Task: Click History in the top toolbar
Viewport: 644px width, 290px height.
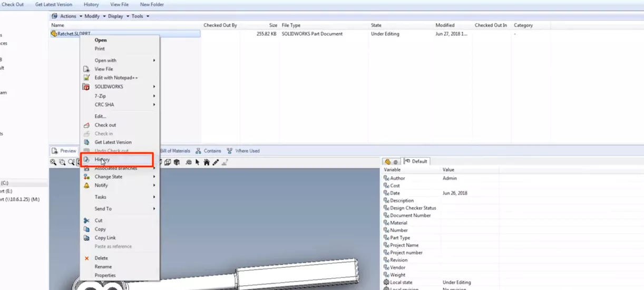Action: coord(91,4)
